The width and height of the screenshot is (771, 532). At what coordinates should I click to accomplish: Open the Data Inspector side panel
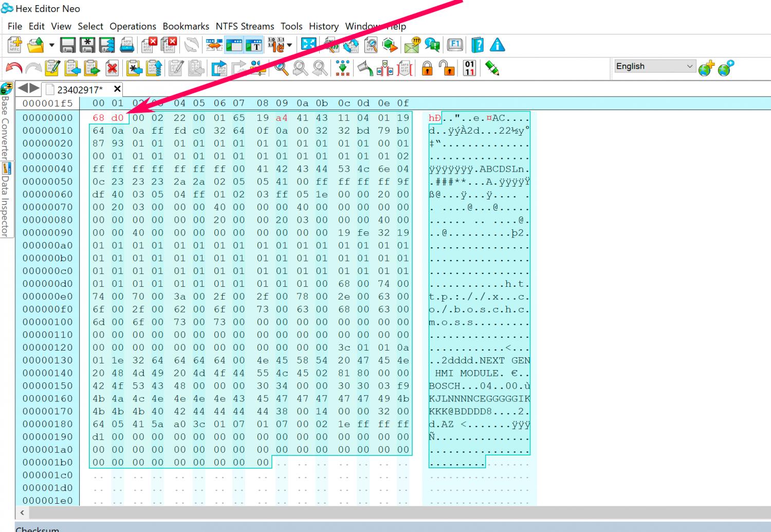6,200
